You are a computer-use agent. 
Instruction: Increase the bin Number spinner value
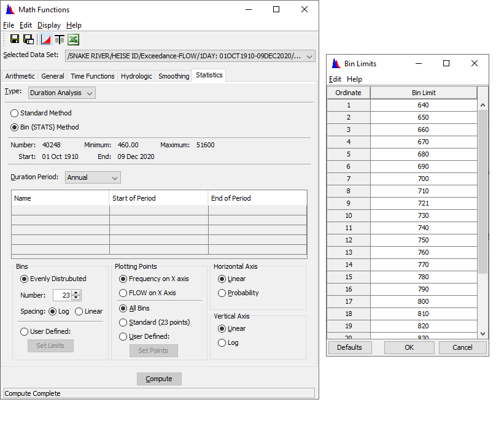pos(77,292)
